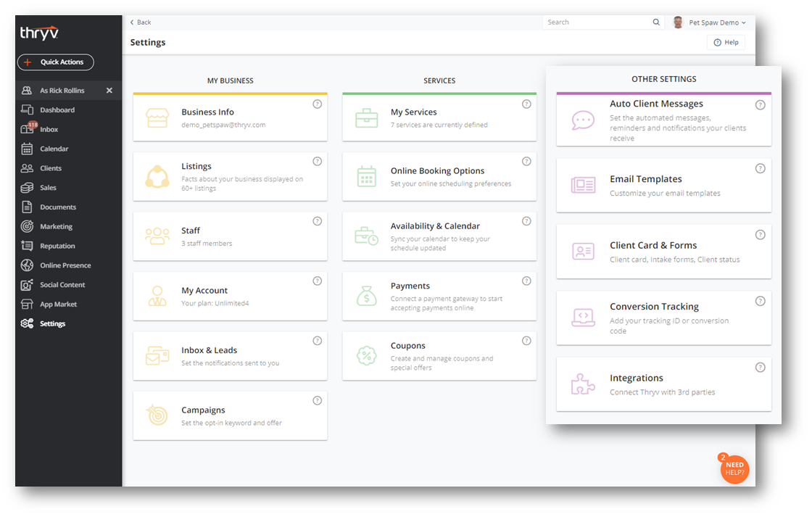The height and width of the screenshot is (517, 812).
Task: Click help icon on Online Booking Options
Action: pyautogui.click(x=526, y=161)
